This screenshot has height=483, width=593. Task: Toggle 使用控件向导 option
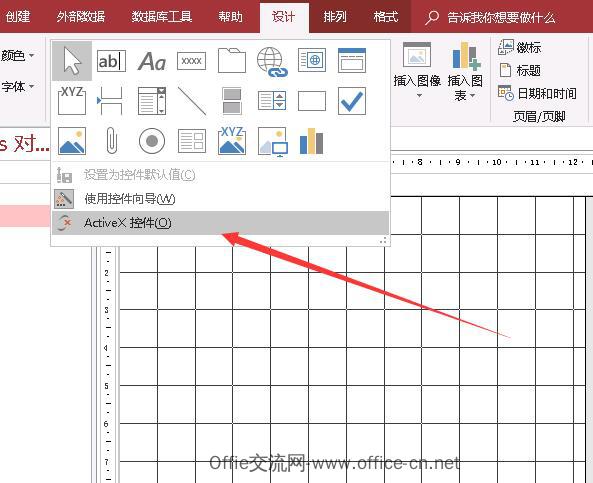[220, 199]
